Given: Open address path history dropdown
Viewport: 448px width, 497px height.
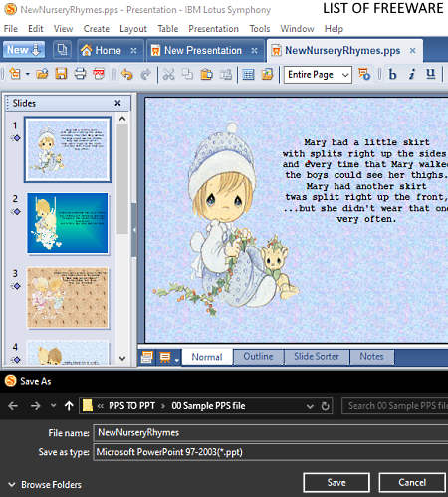Looking at the screenshot, I should point(310,406).
